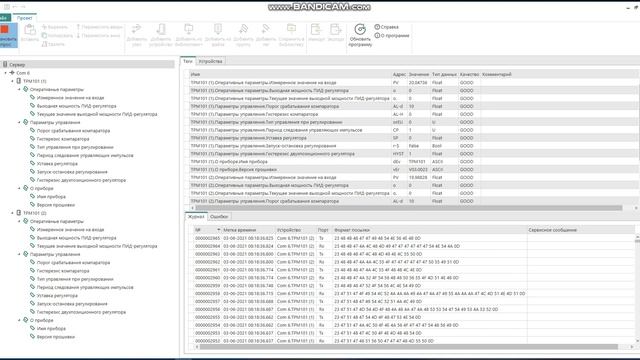
Task: Collapse О приборе under TPM101 (1)
Action: 19,188
